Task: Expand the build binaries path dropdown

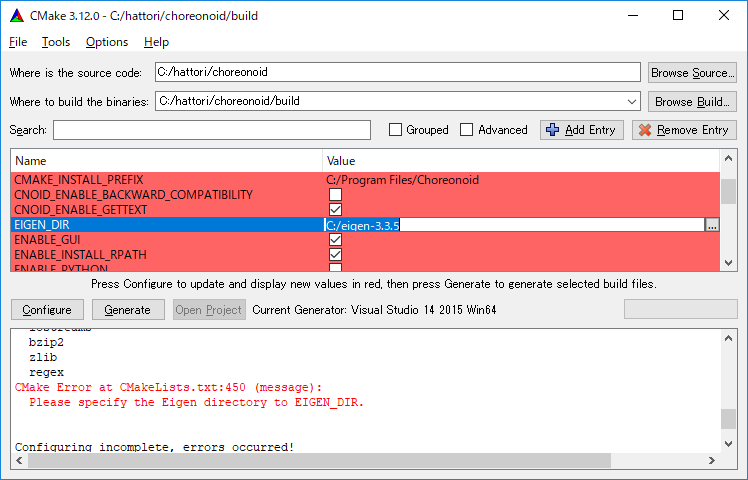Action: click(631, 101)
